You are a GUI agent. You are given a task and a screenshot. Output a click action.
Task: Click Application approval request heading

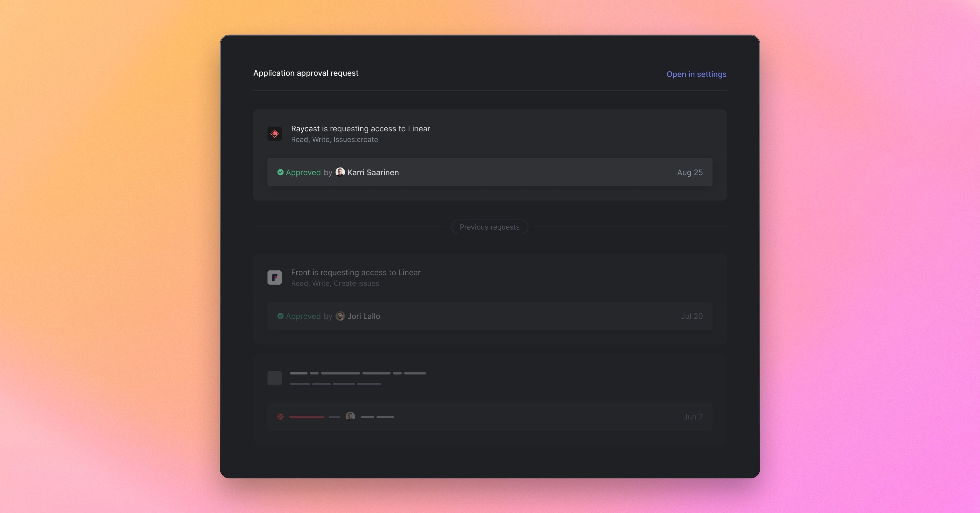305,73
